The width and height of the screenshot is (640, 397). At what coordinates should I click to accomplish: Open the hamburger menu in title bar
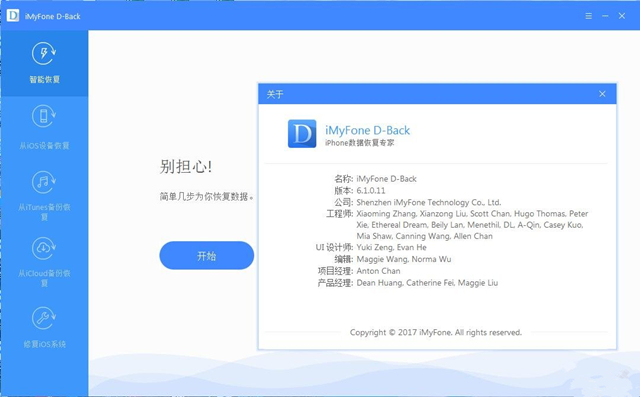click(x=589, y=16)
